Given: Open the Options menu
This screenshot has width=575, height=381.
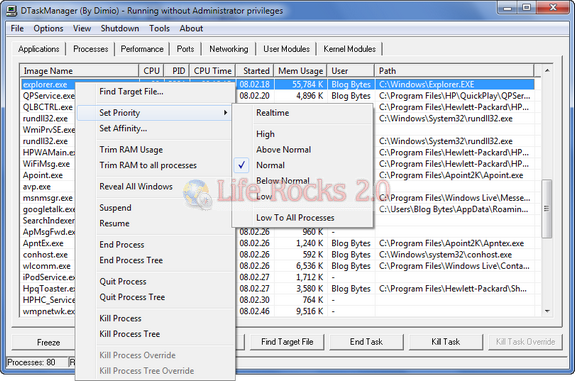Looking at the screenshot, I should tap(48, 29).
